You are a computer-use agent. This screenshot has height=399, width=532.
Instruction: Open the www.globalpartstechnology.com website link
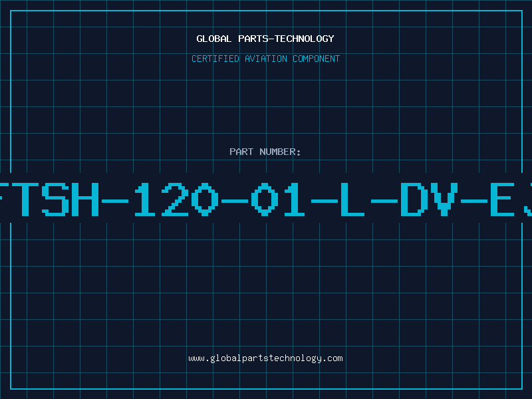click(x=265, y=358)
